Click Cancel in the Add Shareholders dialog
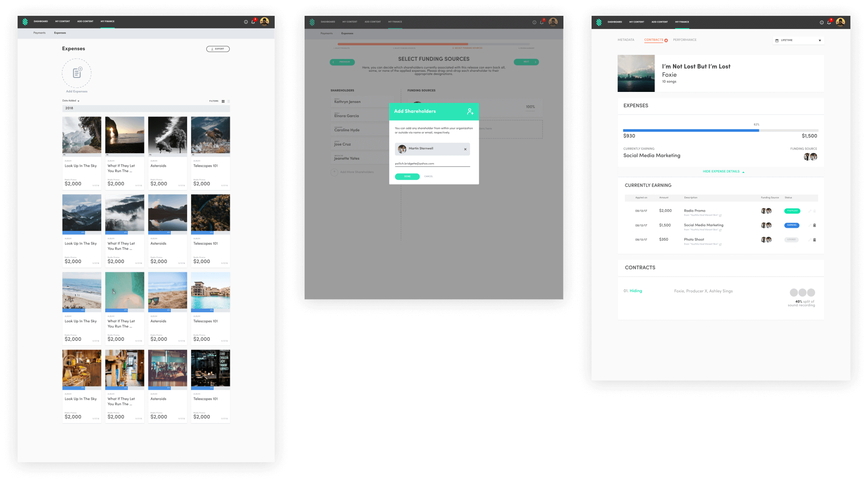868x482 pixels. 429,176
